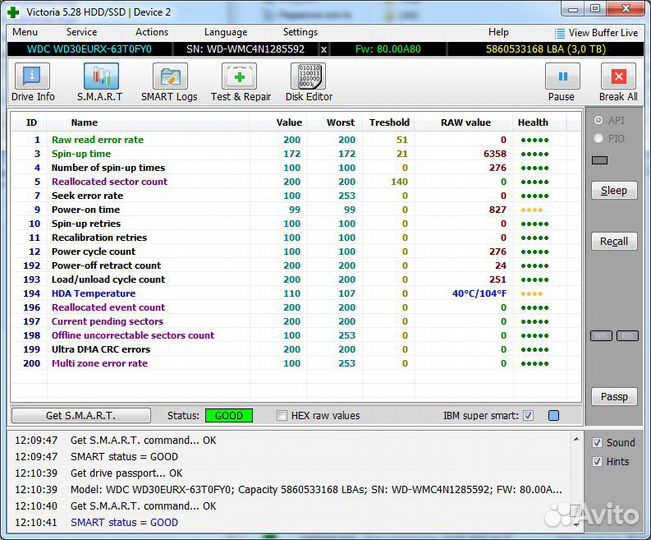651x540 pixels.
Task: Select the Power-on time row
Action: point(296,210)
